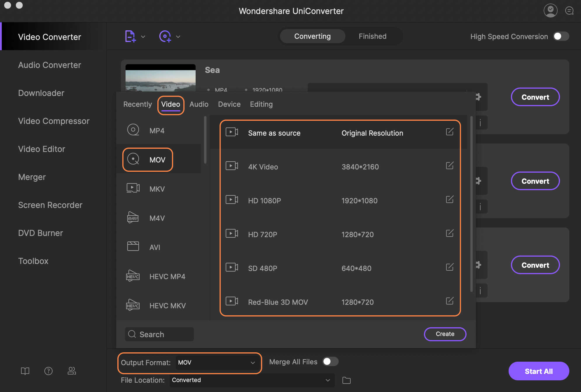Click the MKV format icon in list
The image size is (581, 392).
133,188
